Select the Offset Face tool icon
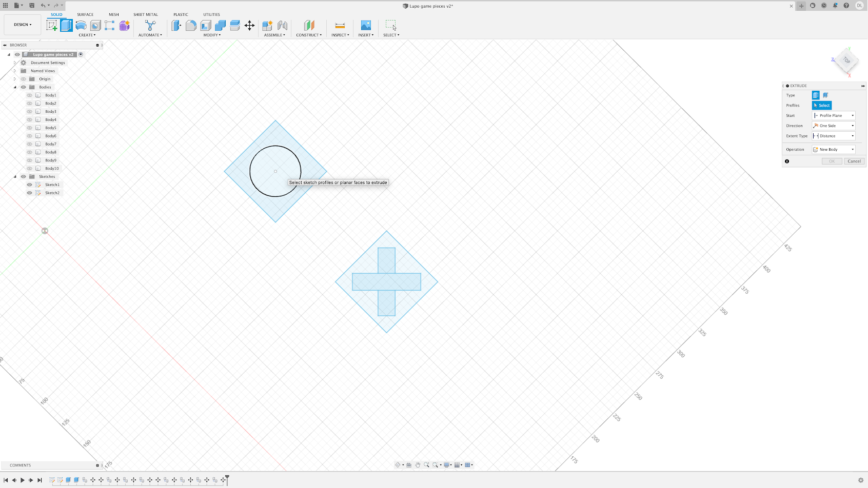Viewport: 868px width, 488px height. (x=235, y=25)
